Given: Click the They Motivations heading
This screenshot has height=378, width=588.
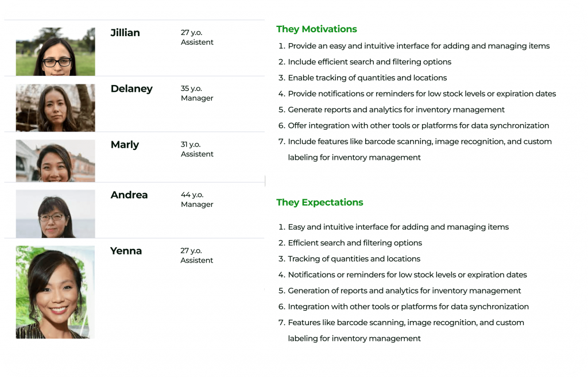Looking at the screenshot, I should (316, 29).
